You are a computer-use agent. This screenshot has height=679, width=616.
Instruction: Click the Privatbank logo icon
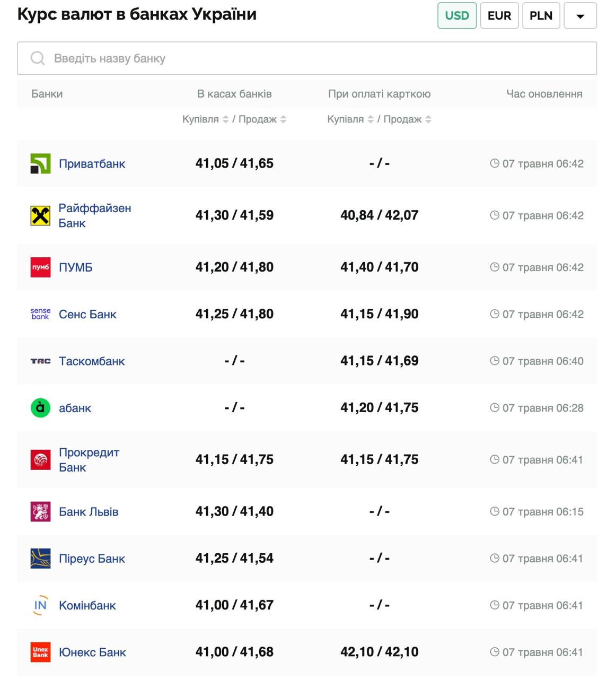[40, 163]
